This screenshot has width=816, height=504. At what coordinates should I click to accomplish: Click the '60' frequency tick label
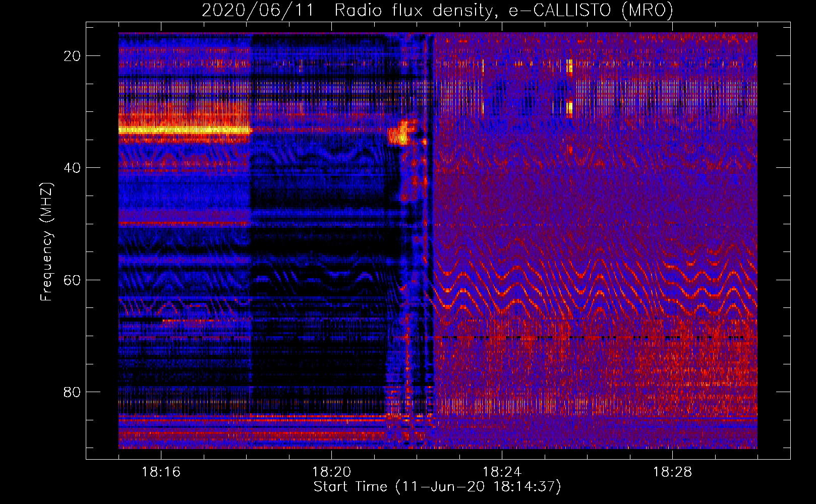[72, 280]
